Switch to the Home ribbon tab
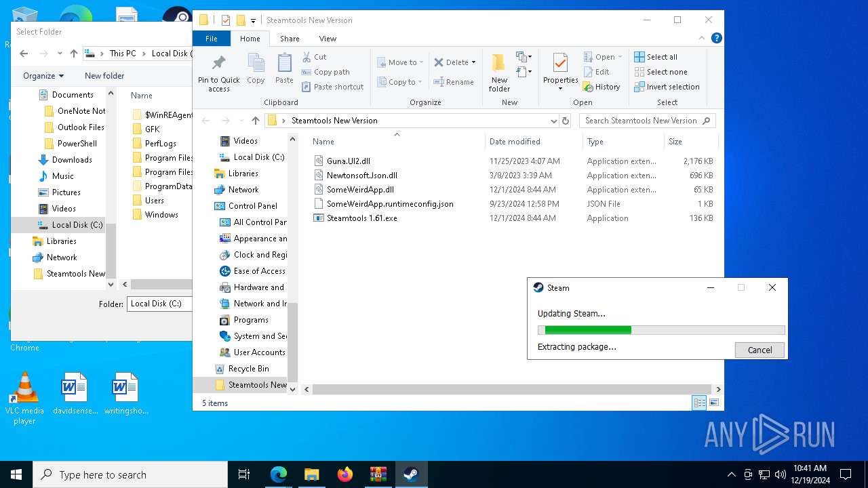The image size is (868, 488). pos(250,39)
